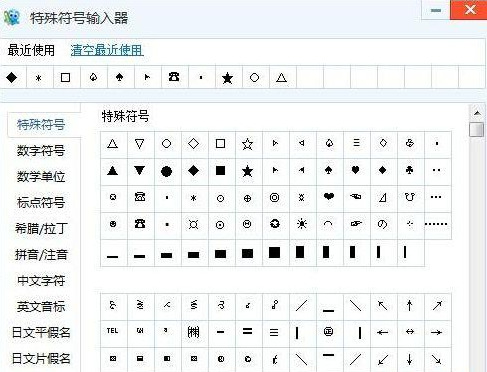Image resolution: width=487 pixels, height=372 pixels.
Task: Insert the 〓 double bar symbol
Action: click(247, 331)
